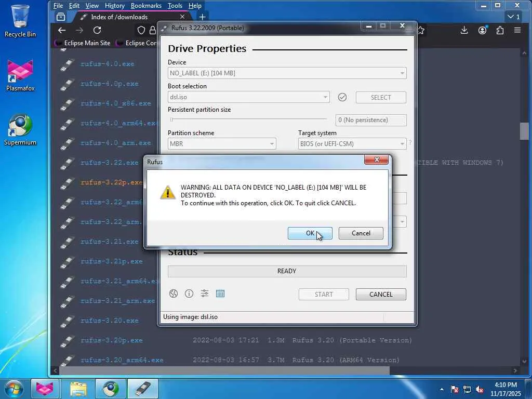Open the Boot selection dropdown showing dsl.iso
Viewport: 532px width, 399px height.
pyautogui.click(x=249, y=97)
